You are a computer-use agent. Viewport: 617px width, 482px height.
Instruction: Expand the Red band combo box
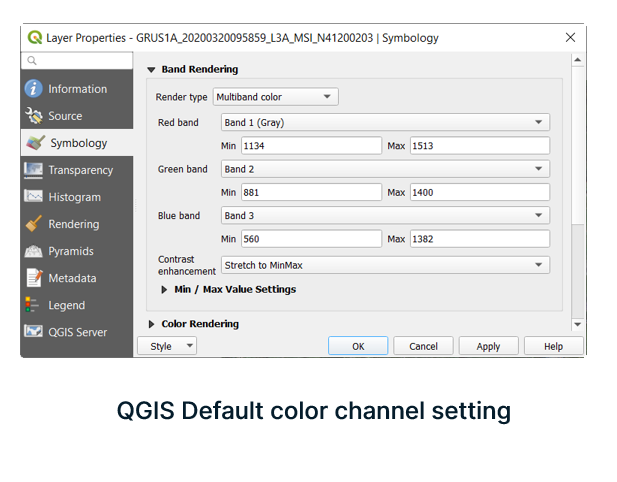pos(385,123)
